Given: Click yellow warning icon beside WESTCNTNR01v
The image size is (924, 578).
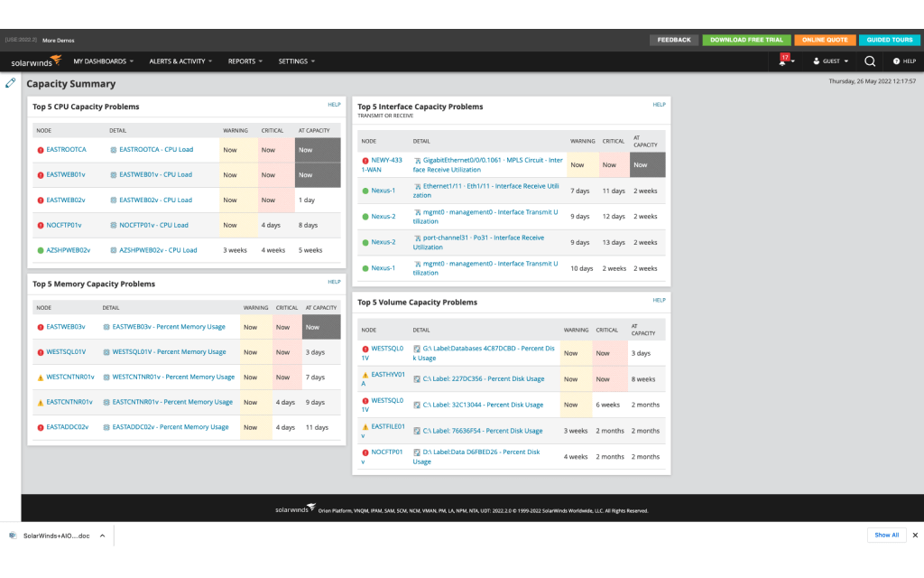Looking at the screenshot, I should pyautogui.click(x=41, y=378).
